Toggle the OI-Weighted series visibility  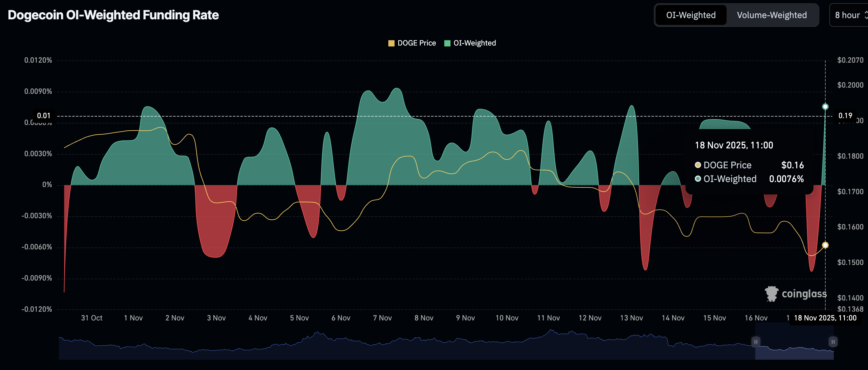click(470, 43)
